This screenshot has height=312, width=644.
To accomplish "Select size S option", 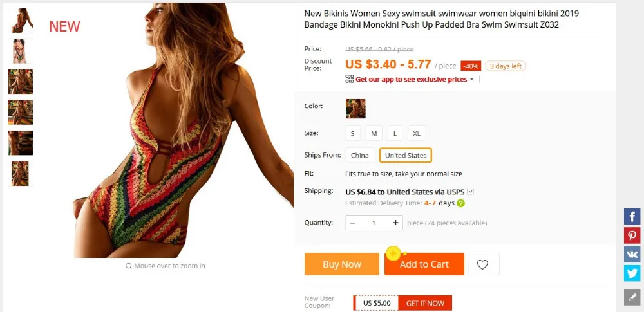I will pyautogui.click(x=353, y=133).
